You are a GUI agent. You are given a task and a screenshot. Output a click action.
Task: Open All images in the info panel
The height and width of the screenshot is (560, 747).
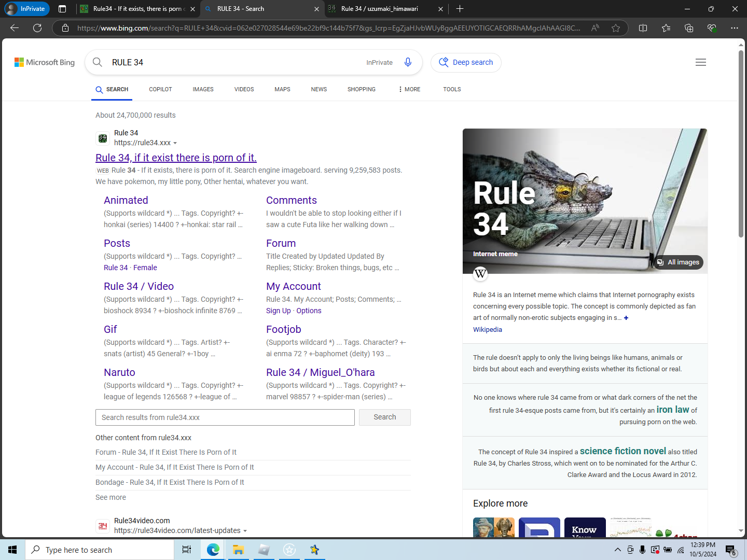pyautogui.click(x=679, y=262)
